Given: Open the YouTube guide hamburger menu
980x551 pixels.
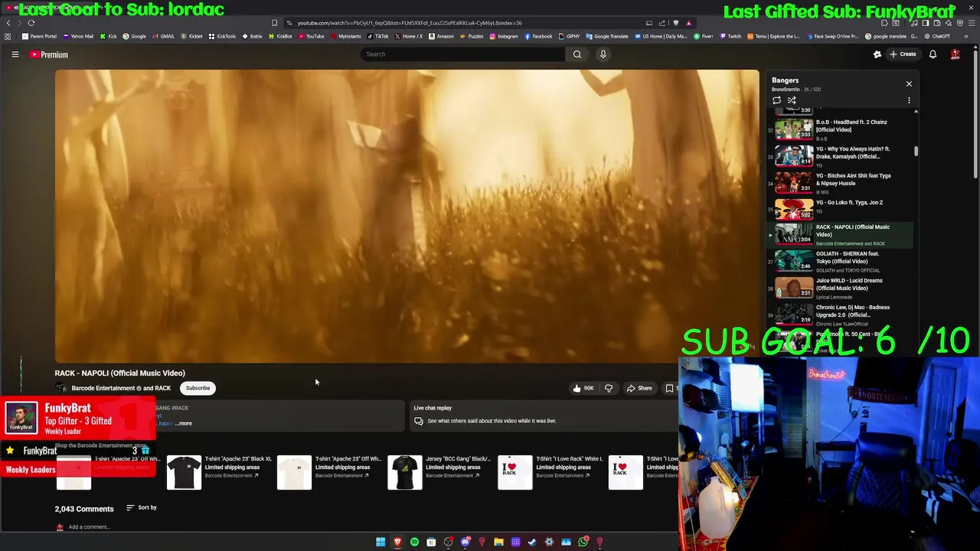Looking at the screenshot, I should (15, 54).
